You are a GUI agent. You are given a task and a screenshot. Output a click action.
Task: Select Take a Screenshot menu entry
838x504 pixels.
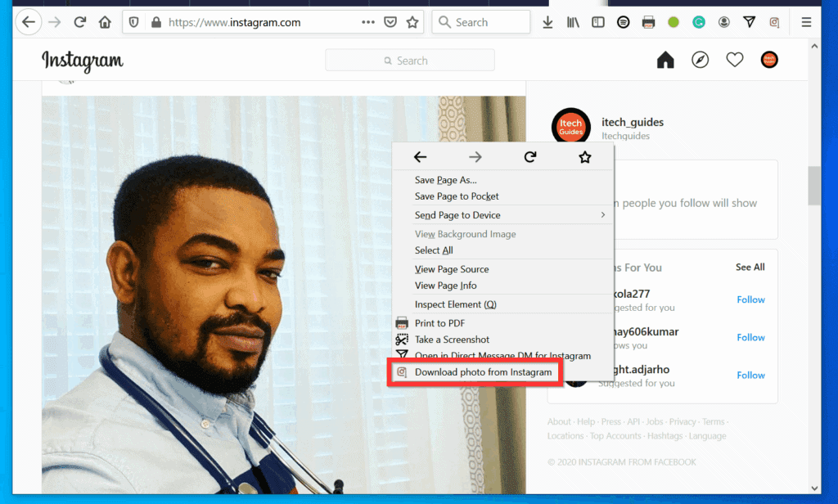tap(452, 340)
